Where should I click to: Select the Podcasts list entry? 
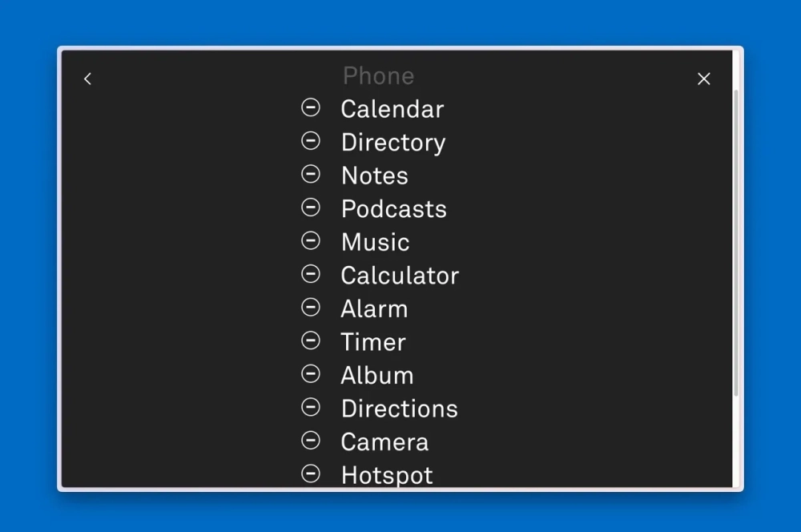[393, 209]
